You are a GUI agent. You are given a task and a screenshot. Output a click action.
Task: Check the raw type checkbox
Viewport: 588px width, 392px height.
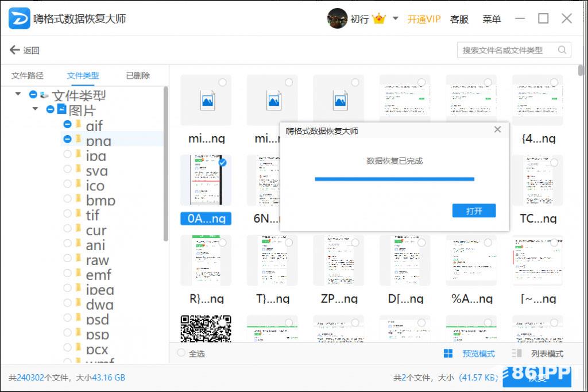(68, 258)
